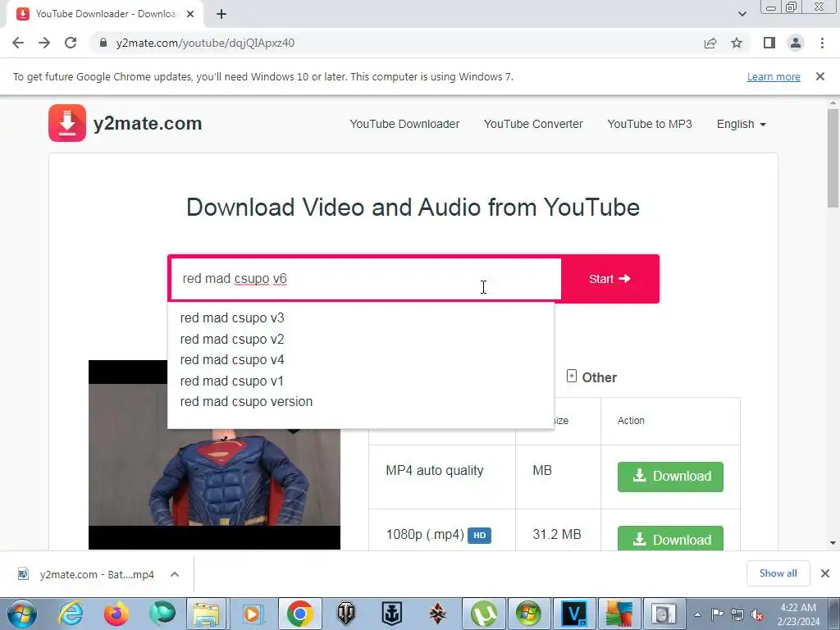Open Windows Explorer folder icon
The image size is (840, 630).
pyautogui.click(x=206, y=614)
